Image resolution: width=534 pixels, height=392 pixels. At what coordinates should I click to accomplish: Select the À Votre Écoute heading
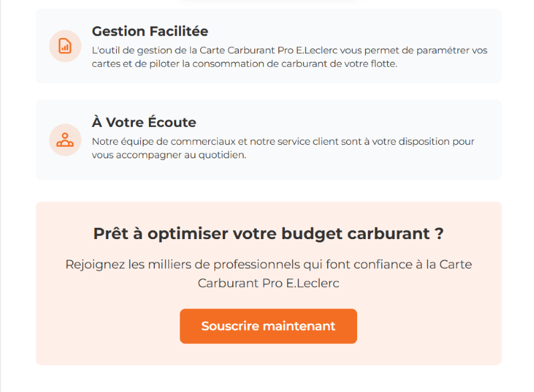click(144, 123)
